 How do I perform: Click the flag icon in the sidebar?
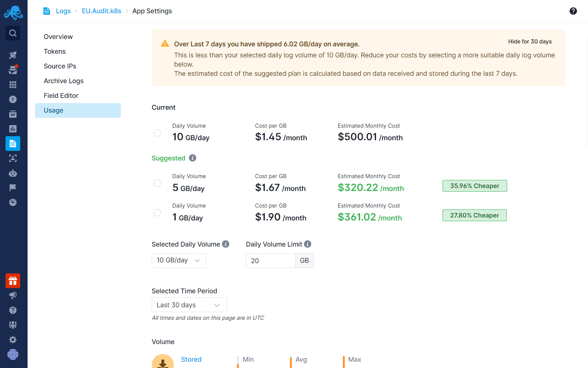pos(13,188)
